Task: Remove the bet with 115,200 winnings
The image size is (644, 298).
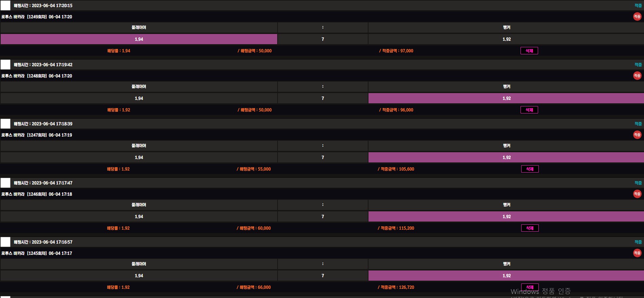Action: pos(530,228)
